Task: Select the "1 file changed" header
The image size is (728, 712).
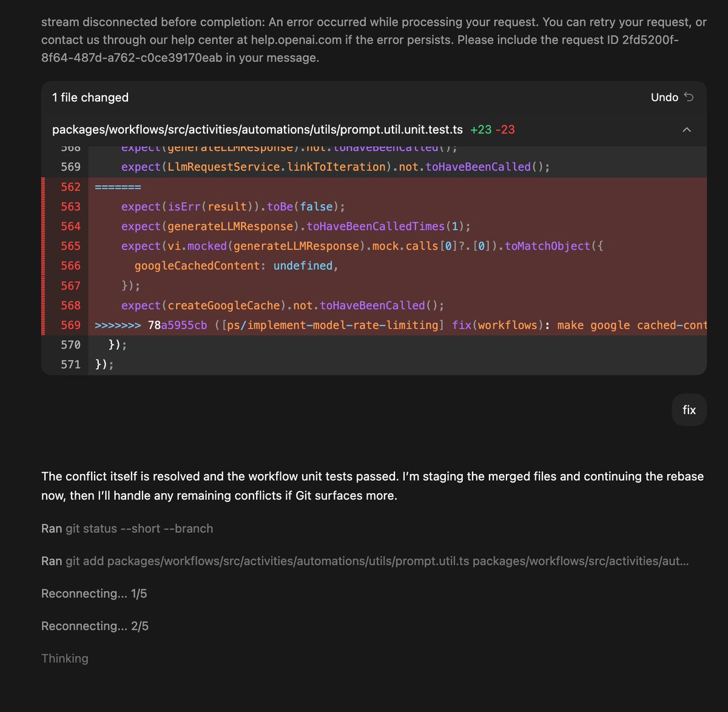Action: tap(90, 97)
